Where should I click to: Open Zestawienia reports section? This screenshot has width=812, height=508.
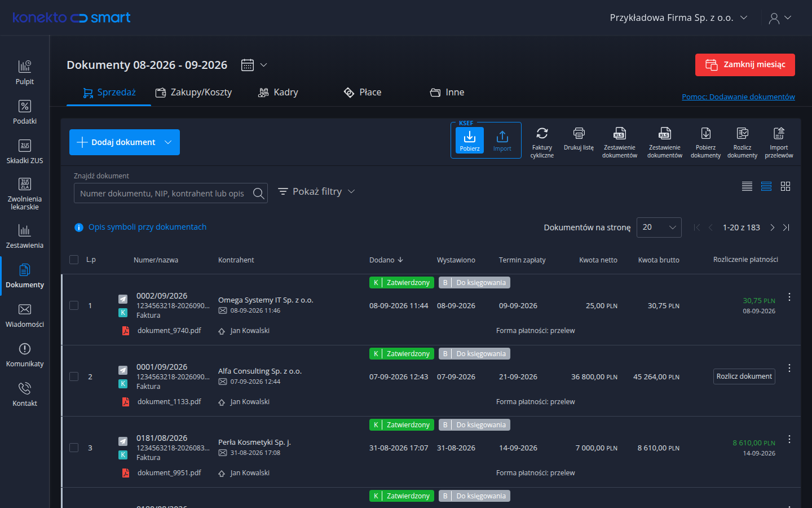tap(25, 237)
